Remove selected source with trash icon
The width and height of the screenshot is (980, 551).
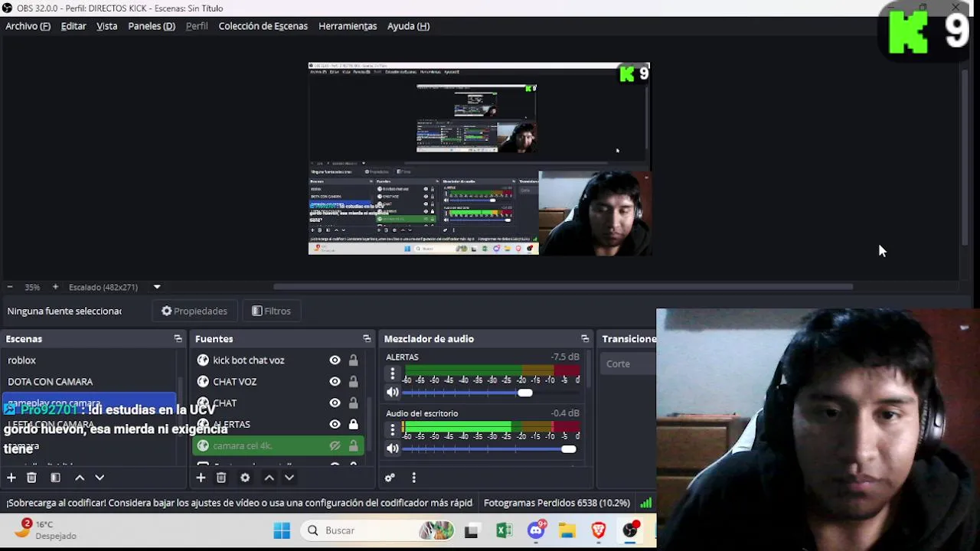pos(221,478)
